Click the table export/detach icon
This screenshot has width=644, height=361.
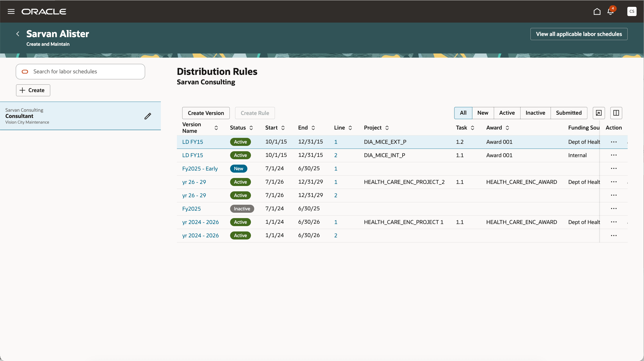[599, 113]
